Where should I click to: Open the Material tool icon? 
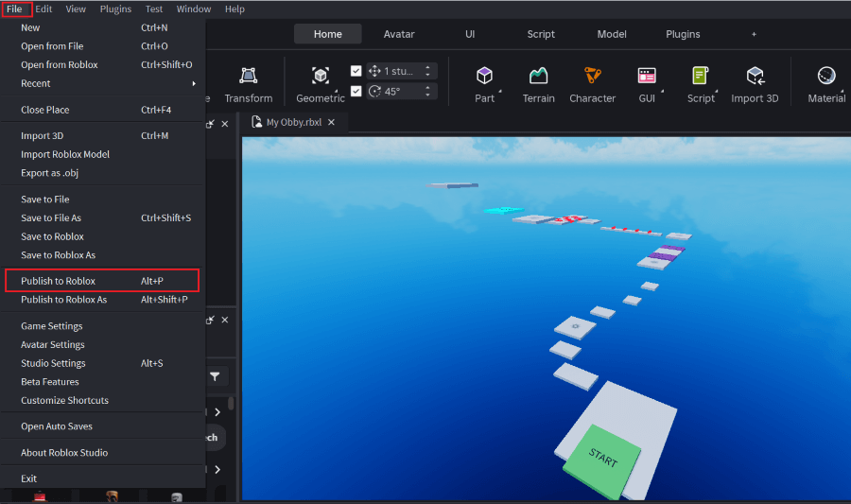click(x=826, y=76)
